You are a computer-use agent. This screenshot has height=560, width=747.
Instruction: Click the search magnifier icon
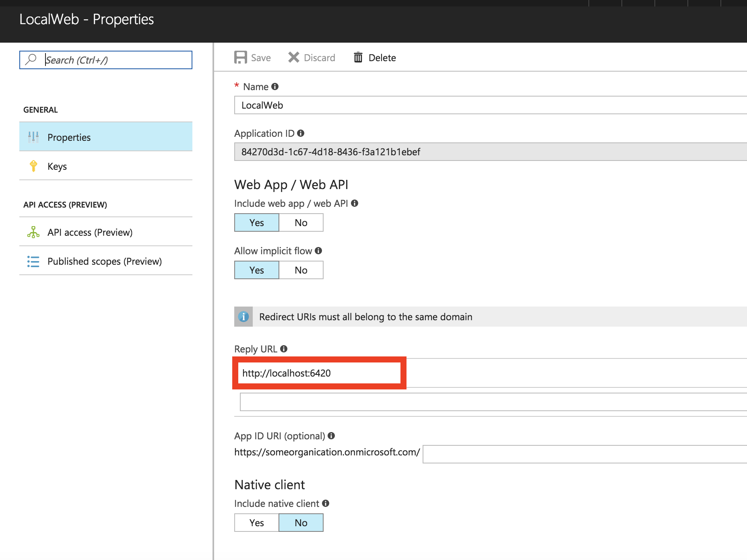click(x=31, y=60)
